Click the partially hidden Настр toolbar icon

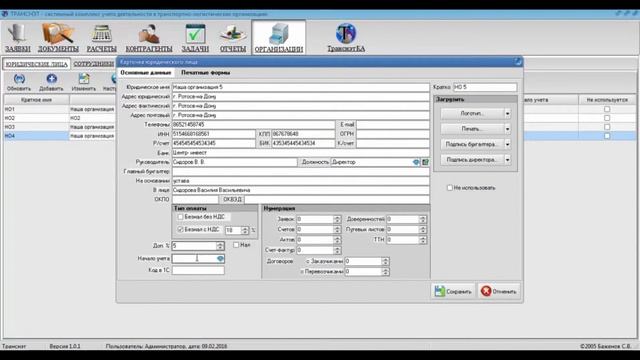pyautogui.click(x=113, y=78)
